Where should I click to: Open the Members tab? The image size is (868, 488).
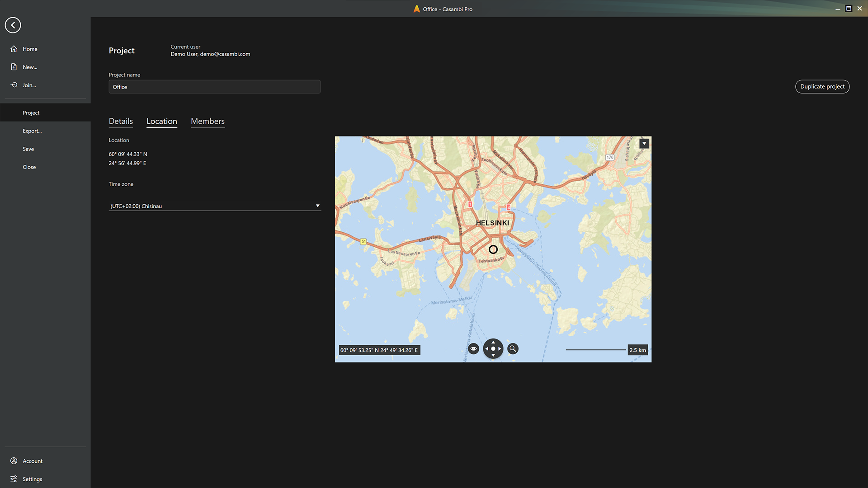click(x=208, y=121)
